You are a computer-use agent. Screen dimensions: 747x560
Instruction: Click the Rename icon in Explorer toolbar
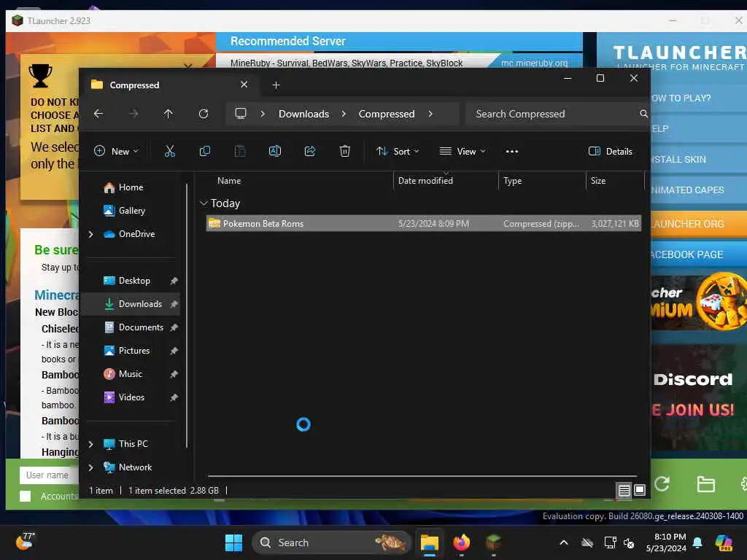tap(275, 152)
